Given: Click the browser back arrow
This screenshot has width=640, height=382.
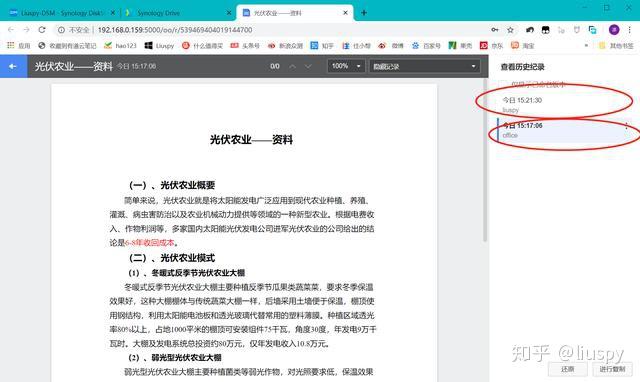Looking at the screenshot, I should [11, 30].
